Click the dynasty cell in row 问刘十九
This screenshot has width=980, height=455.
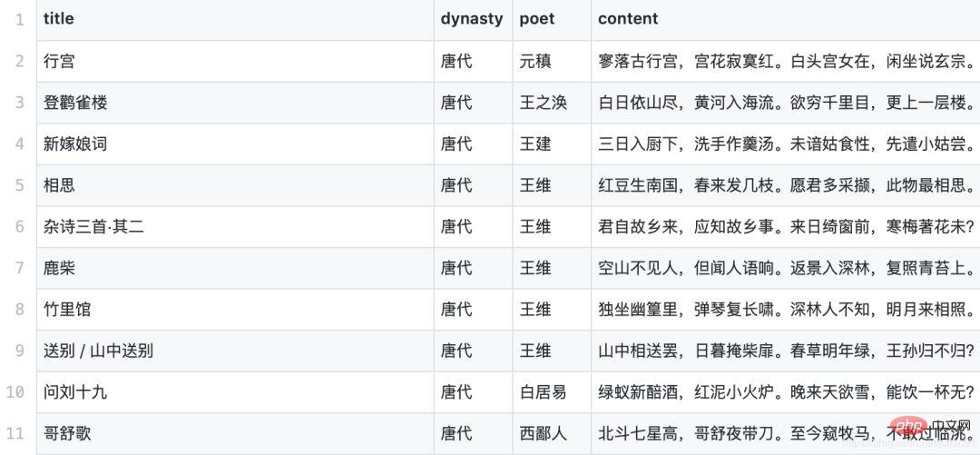[456, 391]
